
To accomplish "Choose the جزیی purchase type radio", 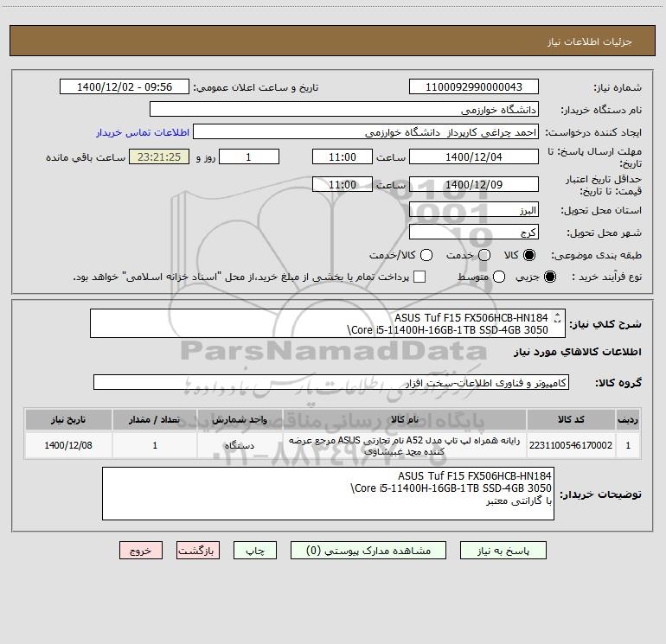I will (x=550, y=277).
